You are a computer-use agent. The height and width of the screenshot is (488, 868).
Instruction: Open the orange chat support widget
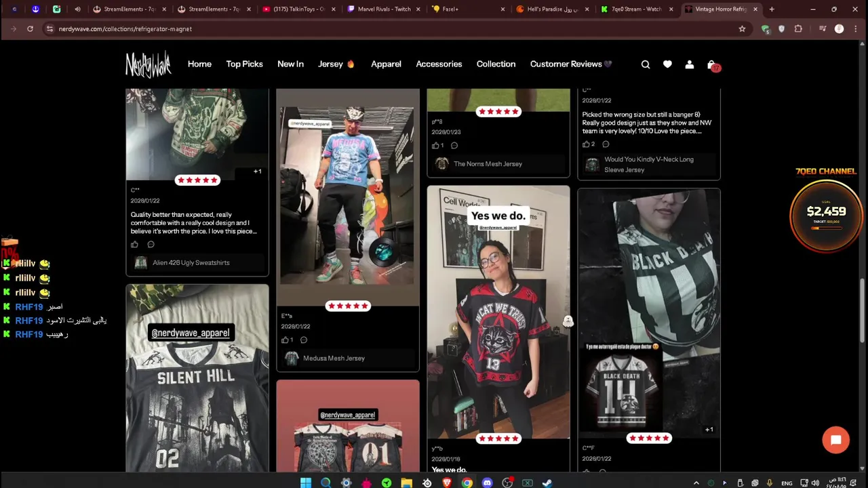tap(835, 440)
